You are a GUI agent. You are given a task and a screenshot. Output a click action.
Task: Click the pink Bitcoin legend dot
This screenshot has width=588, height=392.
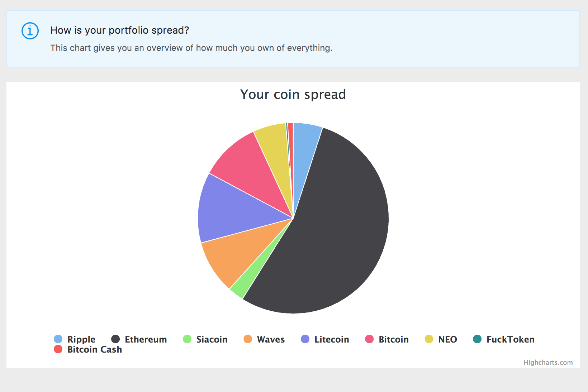coord(369,339)
